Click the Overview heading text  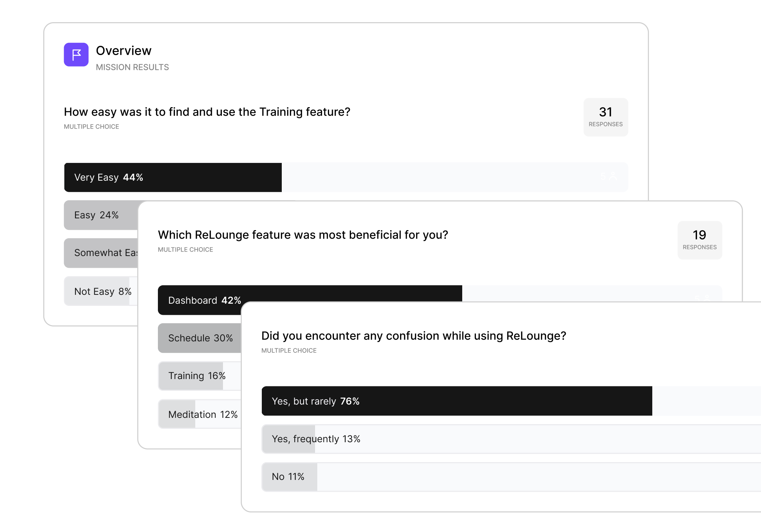124,51
